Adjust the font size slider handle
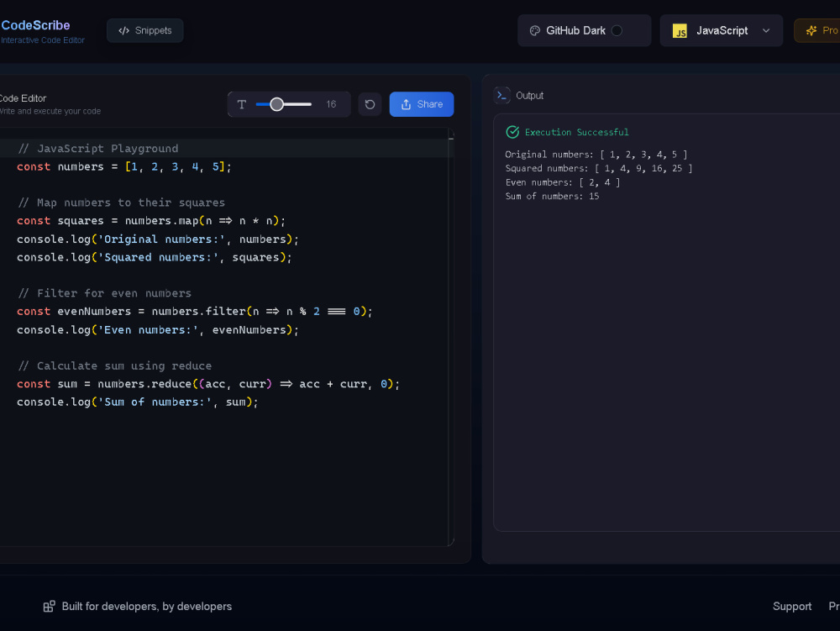The height and width of the screenshot is (631, 840). pos(276,104)
